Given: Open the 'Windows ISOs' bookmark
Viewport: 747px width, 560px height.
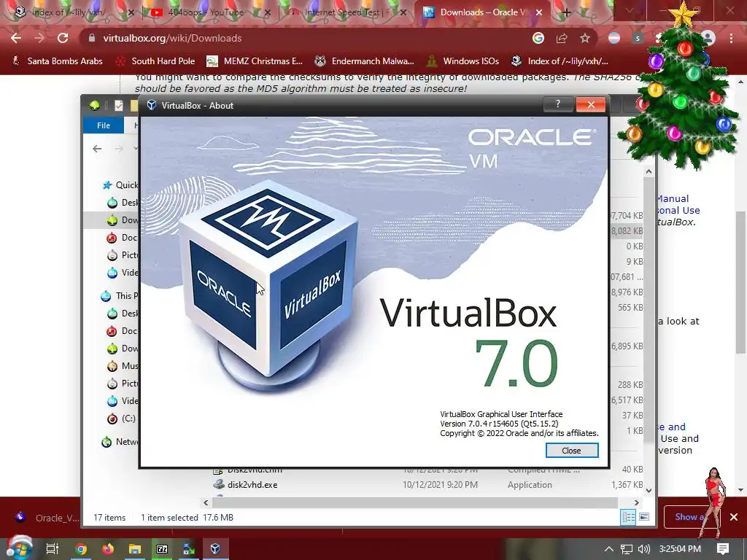Looking at the screenshot, I should click(462, 61).
